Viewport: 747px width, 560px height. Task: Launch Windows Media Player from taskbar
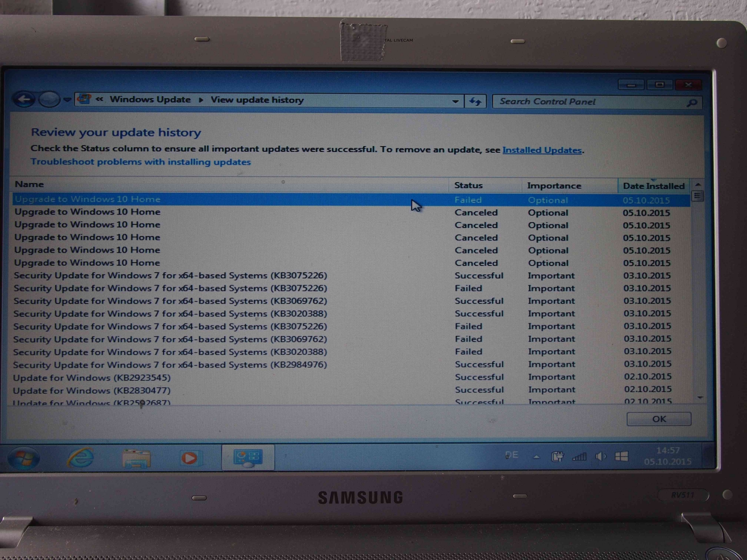point(189,458)
